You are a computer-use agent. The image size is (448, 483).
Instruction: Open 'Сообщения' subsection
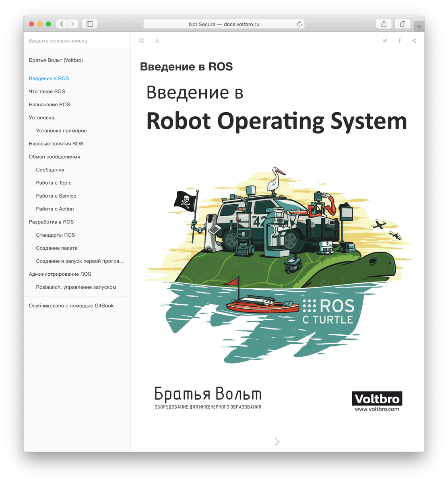tap(77, 170)
